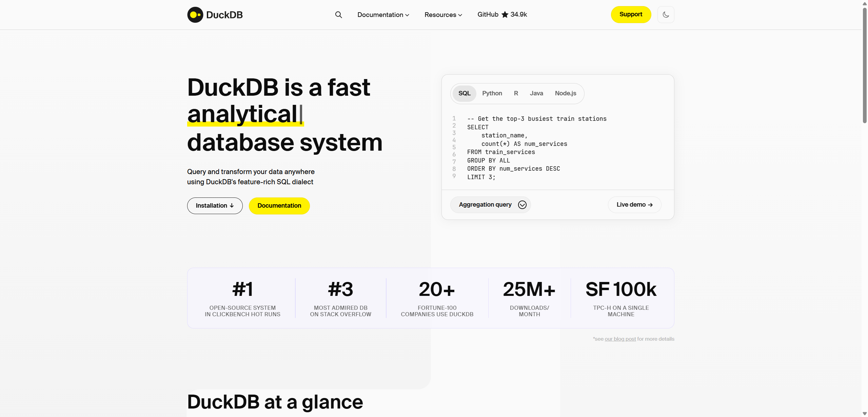Click the yellow Documentation button

[279, 206]
